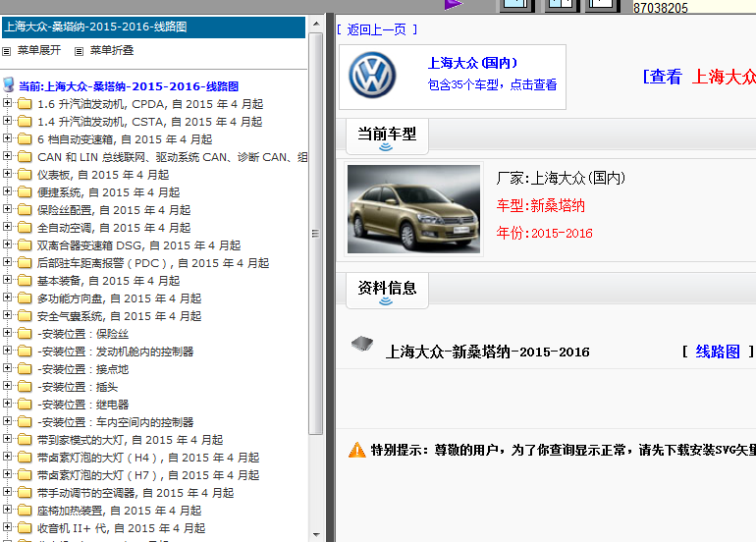
Task: Click the warning triangle icon next to 特别提示
Action: pyautogui.click(x=356, y=450)
